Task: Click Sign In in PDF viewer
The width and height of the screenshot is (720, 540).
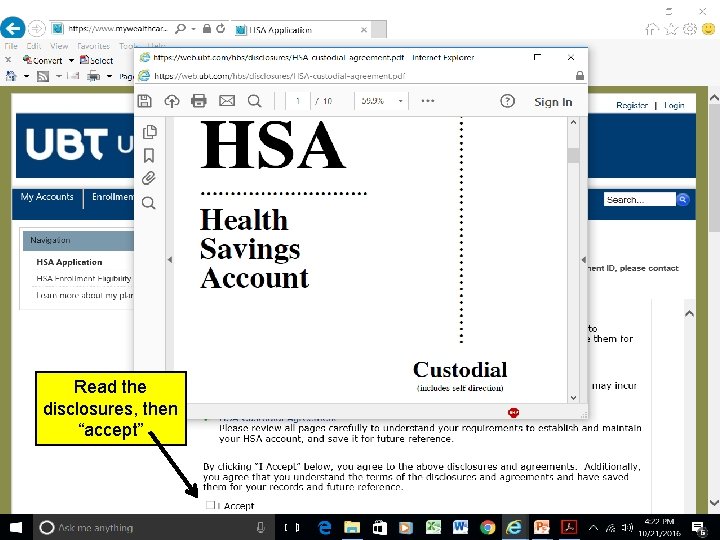Action: 553,102
